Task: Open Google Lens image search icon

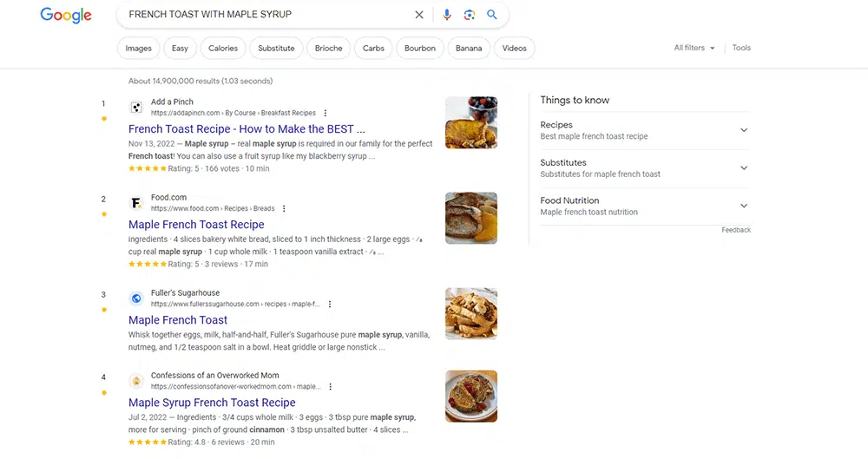Action: [x=470, y=15]
